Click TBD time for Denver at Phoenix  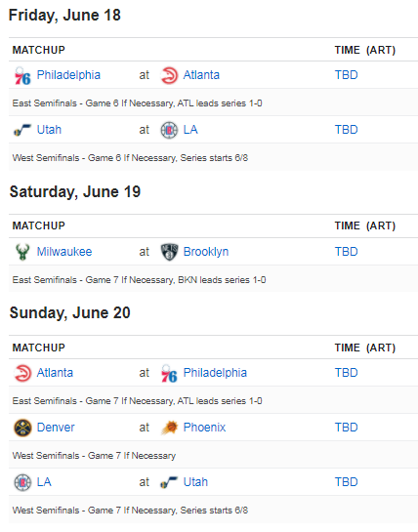(347, 428)
